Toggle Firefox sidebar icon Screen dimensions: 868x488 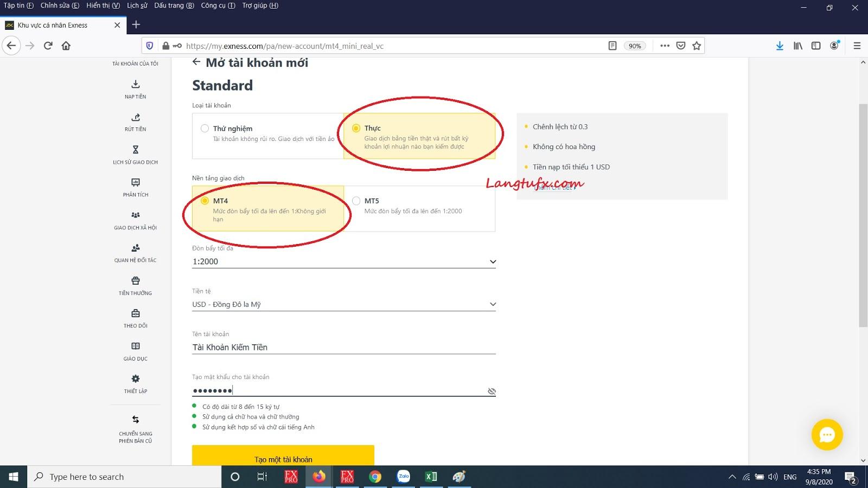pyautogui.click(x=816, y=46)
